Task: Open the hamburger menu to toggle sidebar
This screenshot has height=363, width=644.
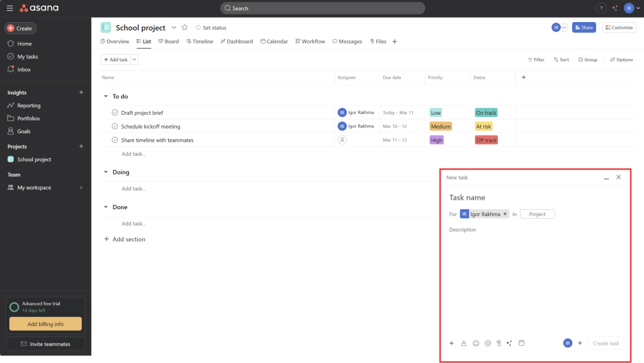Action: coord(9,8)
